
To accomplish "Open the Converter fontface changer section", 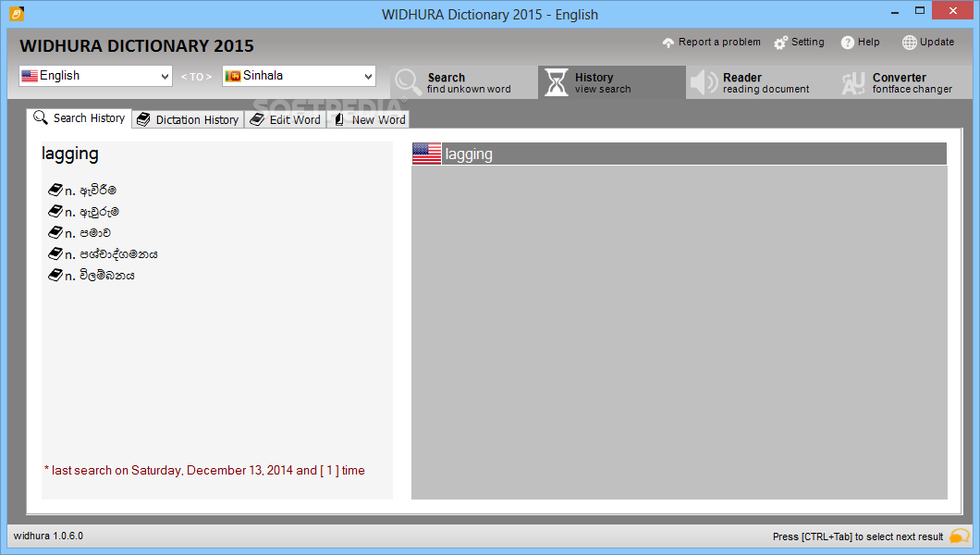I will click(902, 82).
